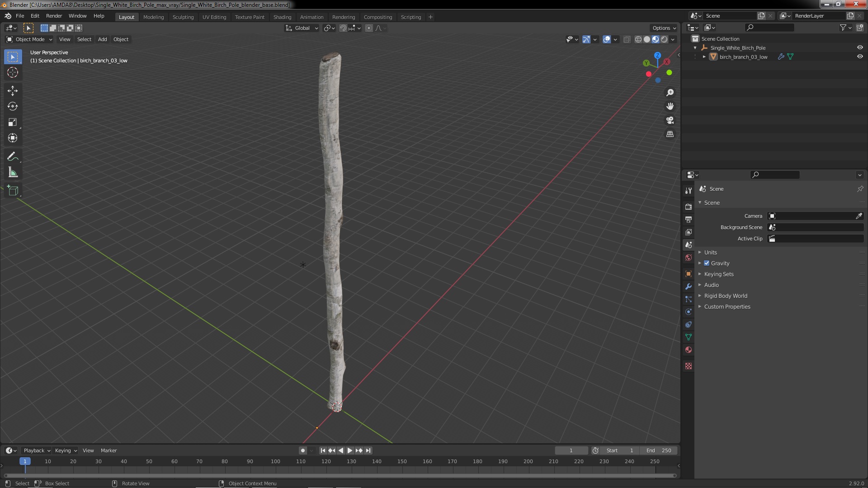The width and height of the screenshot is (868, 488).
Task: Open Material properties tab icon
Action: pos(689,350)
